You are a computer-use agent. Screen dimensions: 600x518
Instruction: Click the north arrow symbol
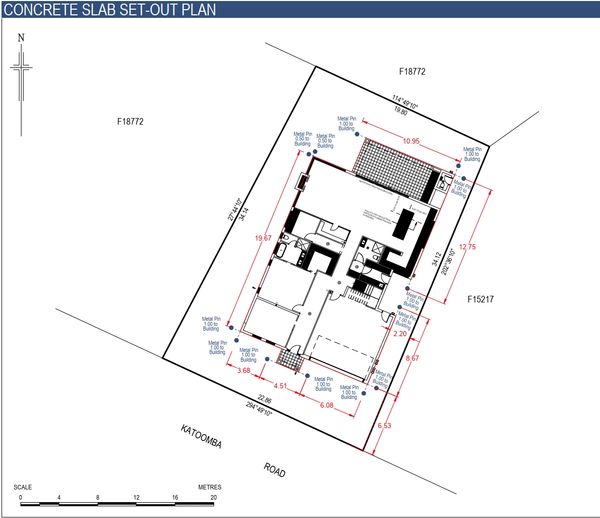[x=21, y=90]
